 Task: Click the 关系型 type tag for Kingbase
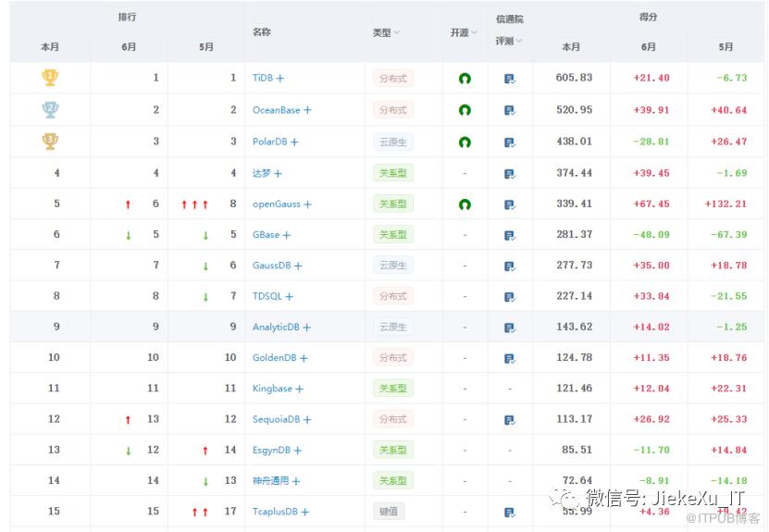coord(393,389)
